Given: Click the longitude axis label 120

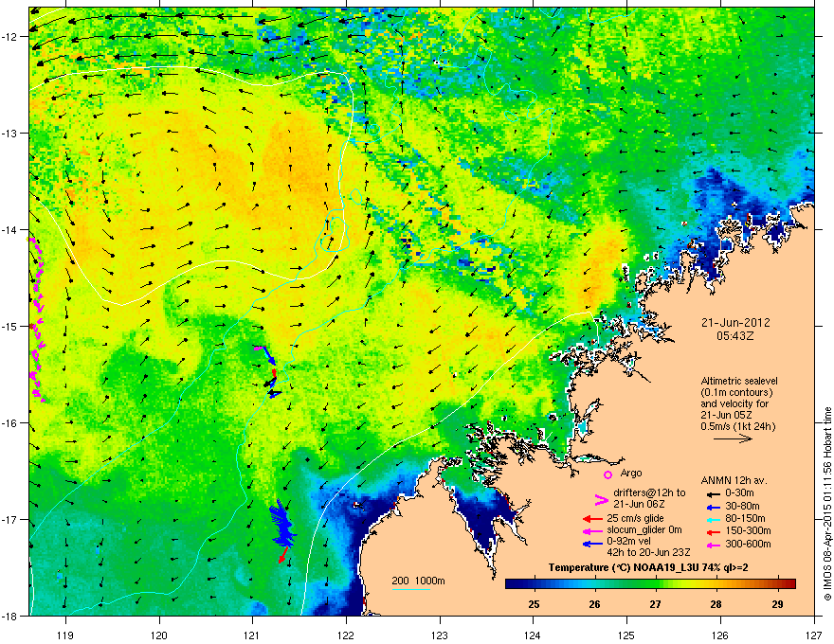Looking at the screenshot, I should click(x=159, y=635).
